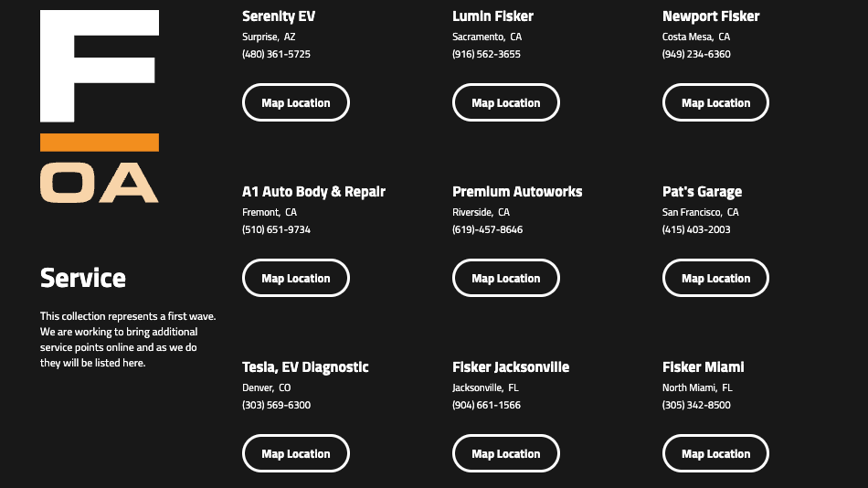
Task: Open Map Location for Premium Autoworks
Action: (x=505, y=278)
